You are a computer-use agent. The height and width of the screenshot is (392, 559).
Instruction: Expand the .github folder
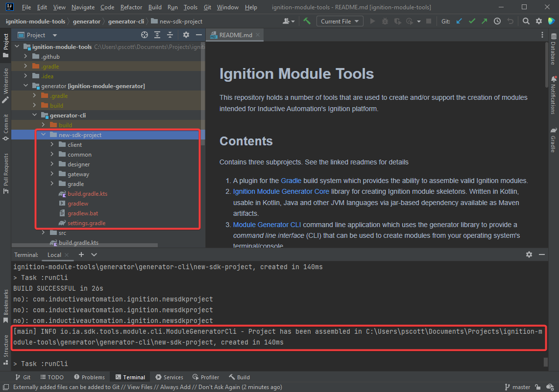click(25, 56)
